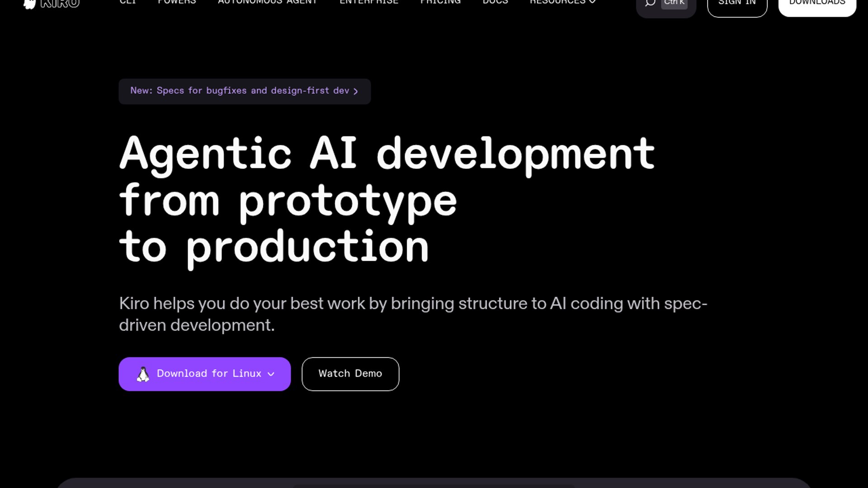This screenshot has height=488, width=868.
Task: Open the Pricing page
Action: (x=440, y=2)
